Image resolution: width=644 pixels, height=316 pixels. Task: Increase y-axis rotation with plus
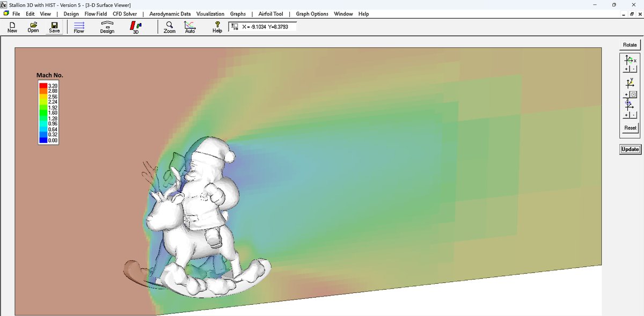pos(626,94)
